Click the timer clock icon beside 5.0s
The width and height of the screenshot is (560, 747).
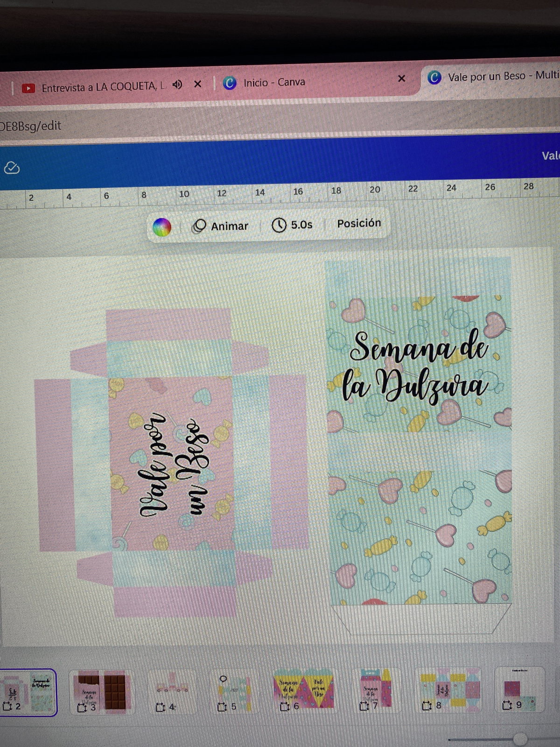[x=279, y=226]
